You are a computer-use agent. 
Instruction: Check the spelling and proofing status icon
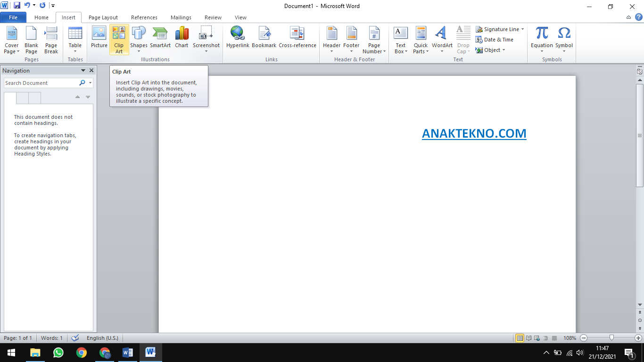[75, 338]
